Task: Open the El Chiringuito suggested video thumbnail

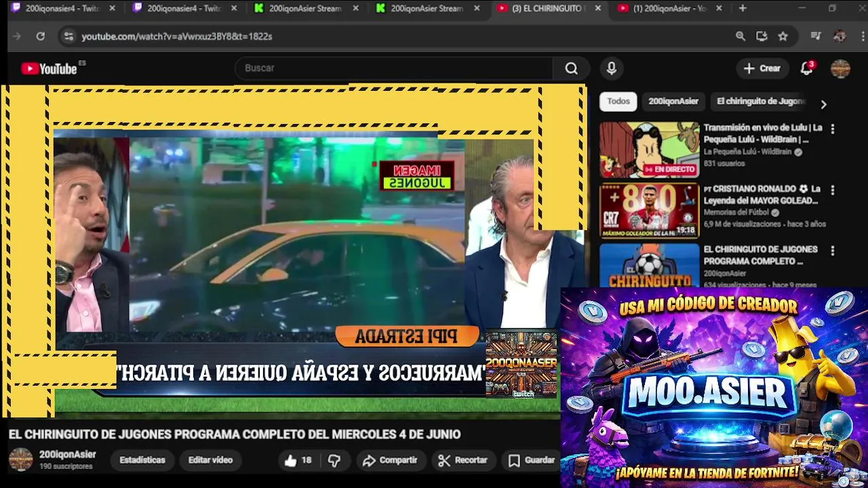Action: click(x=649, y=266)
